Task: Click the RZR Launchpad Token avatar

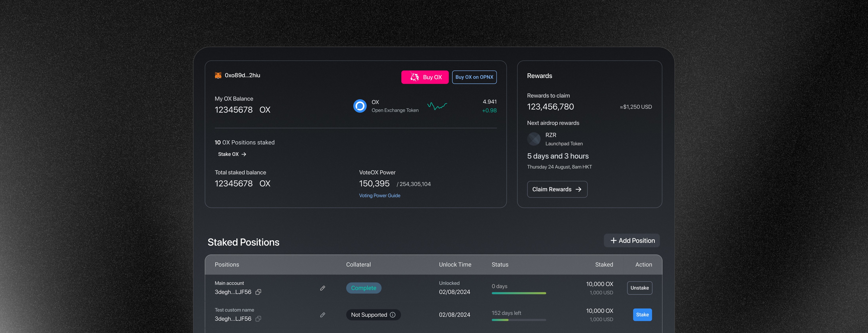Action: tap(534, 139)
